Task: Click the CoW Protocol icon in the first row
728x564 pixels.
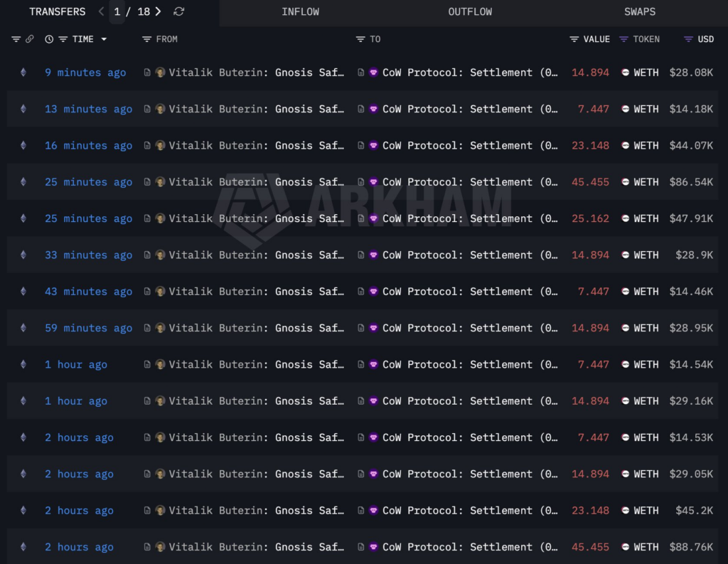Action: tap(373, 72)
